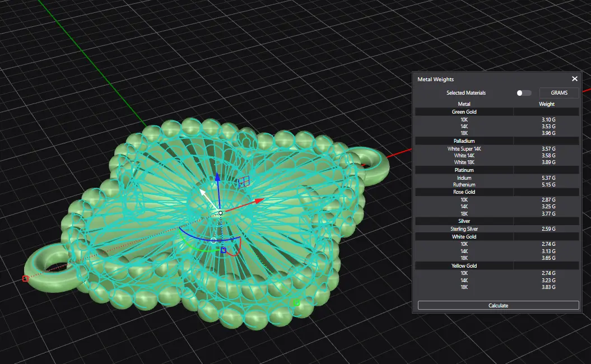Viewport: 591px width, 364px height.
Task: Click the red X-axis gumball arrow
Action: [x=259, y=200]
